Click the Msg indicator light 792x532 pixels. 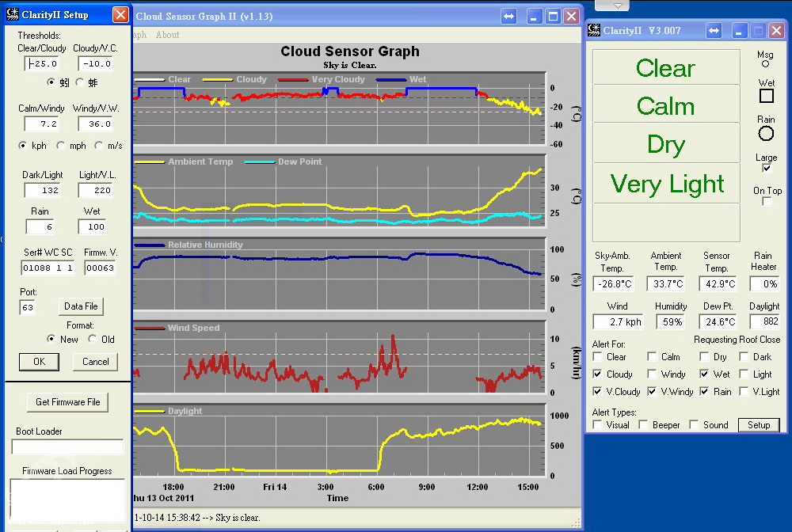point(765,64)
